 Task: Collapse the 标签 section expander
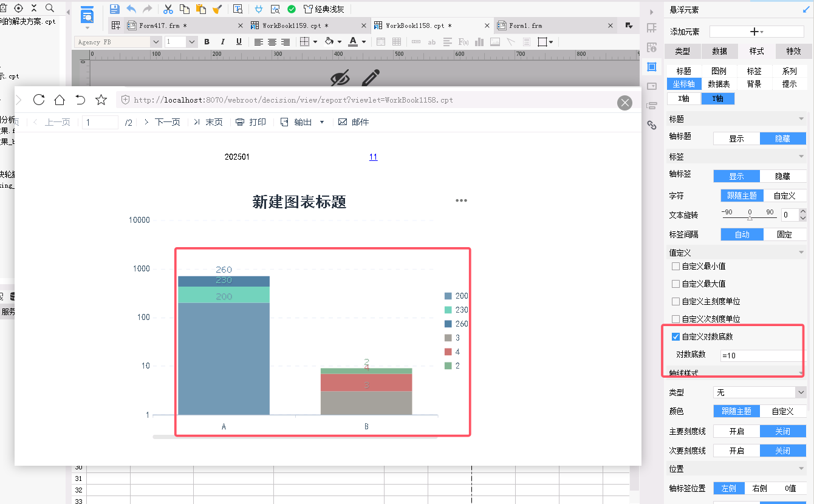coord(801,157)
